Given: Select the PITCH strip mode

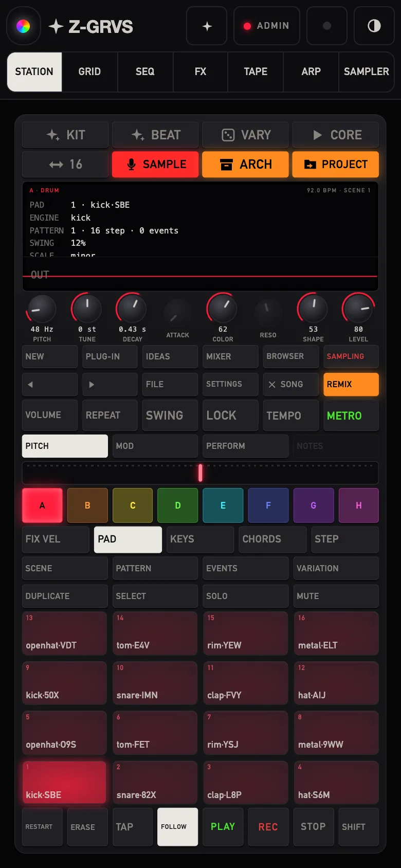Looking at the screenshot, I should (x=65, y=446).
